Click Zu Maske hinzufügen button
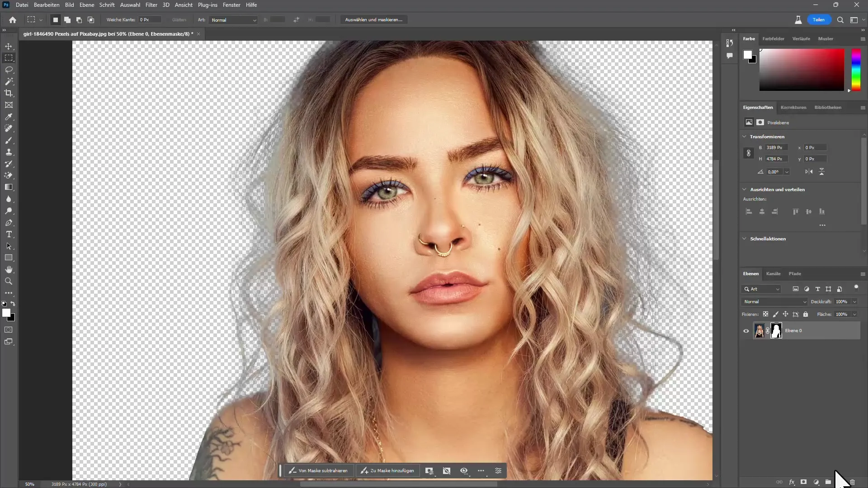This screenshot has height=488, width=868. (x=388, y=470)
